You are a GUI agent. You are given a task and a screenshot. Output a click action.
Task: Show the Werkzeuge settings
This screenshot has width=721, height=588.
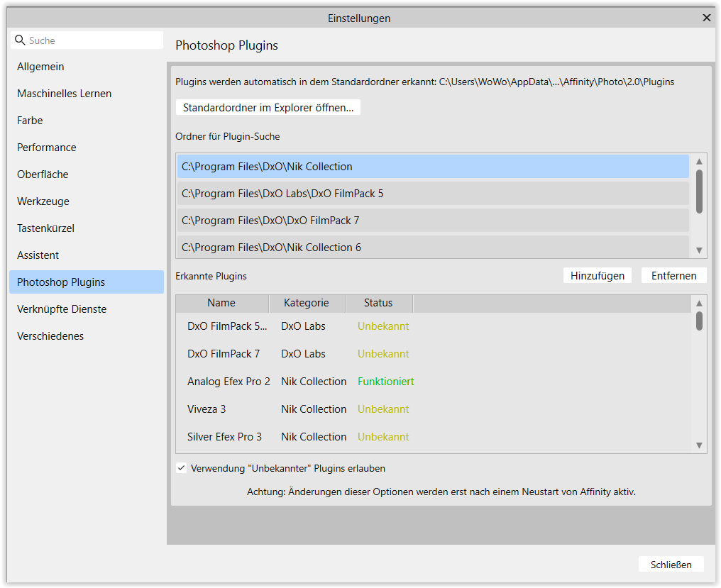87,201
